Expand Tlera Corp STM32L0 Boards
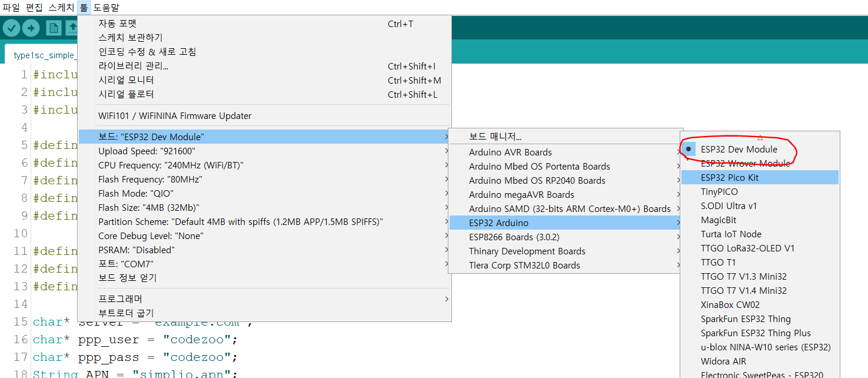The height and width of the screenshot is (378, 868). 566,265
